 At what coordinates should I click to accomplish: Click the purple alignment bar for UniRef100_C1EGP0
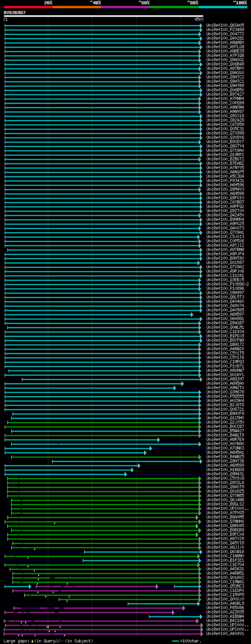point(107,591)
